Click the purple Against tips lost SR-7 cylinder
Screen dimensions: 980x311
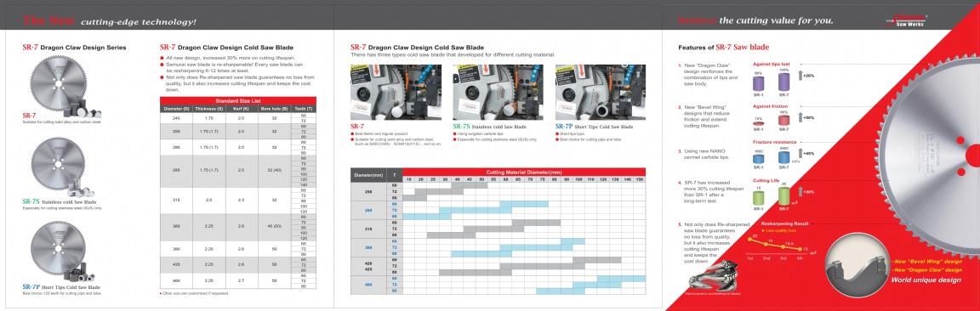click(x=784, y=82)
